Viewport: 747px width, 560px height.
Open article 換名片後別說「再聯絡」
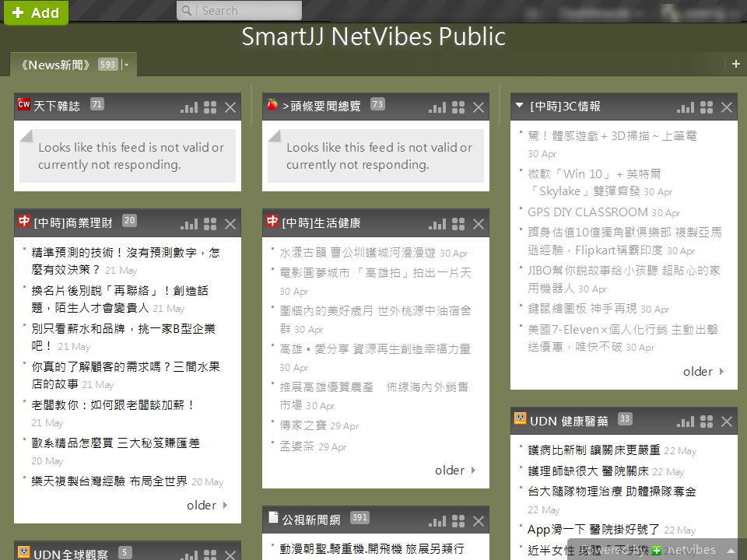coord(120,299)
